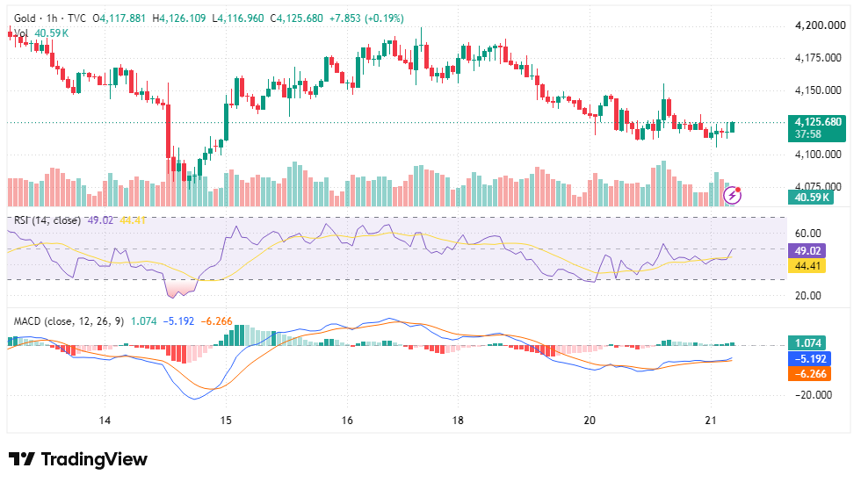Viewport: 861px width, 504px height.
Task: Select the Vol 40.59K indicator legend
Action: 41,33
